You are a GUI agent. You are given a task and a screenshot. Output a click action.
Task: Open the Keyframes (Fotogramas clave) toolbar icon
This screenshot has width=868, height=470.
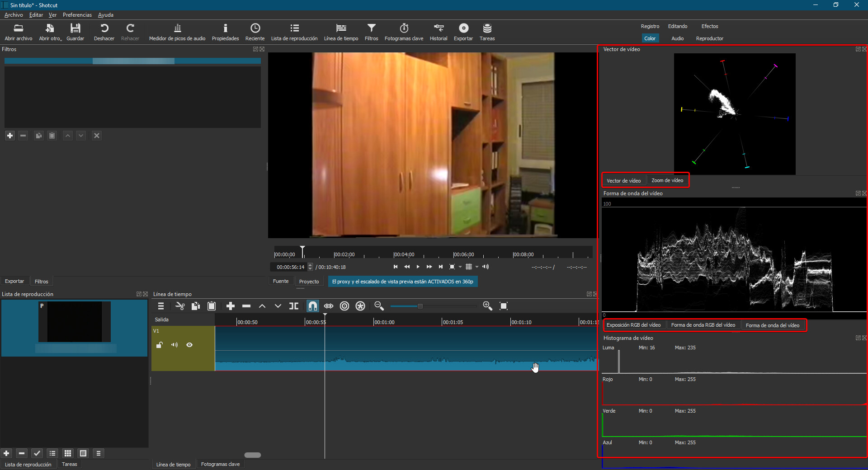(x=404, y=32)
